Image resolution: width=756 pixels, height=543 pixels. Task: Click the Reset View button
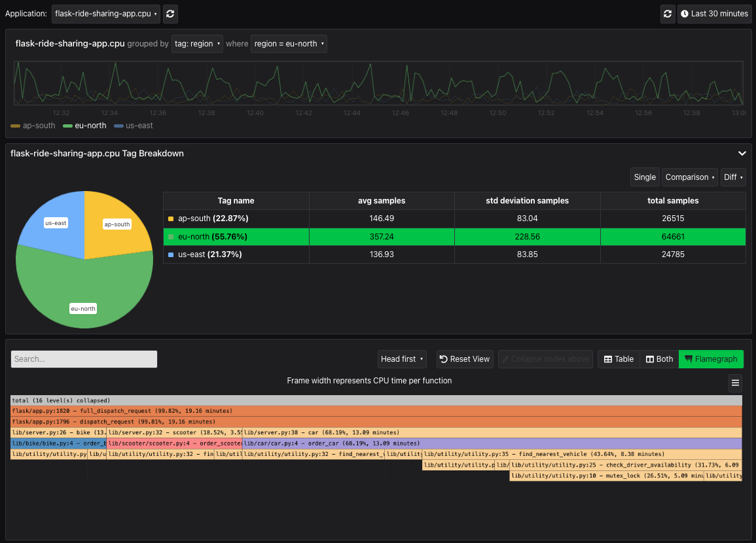coord(465,359)
